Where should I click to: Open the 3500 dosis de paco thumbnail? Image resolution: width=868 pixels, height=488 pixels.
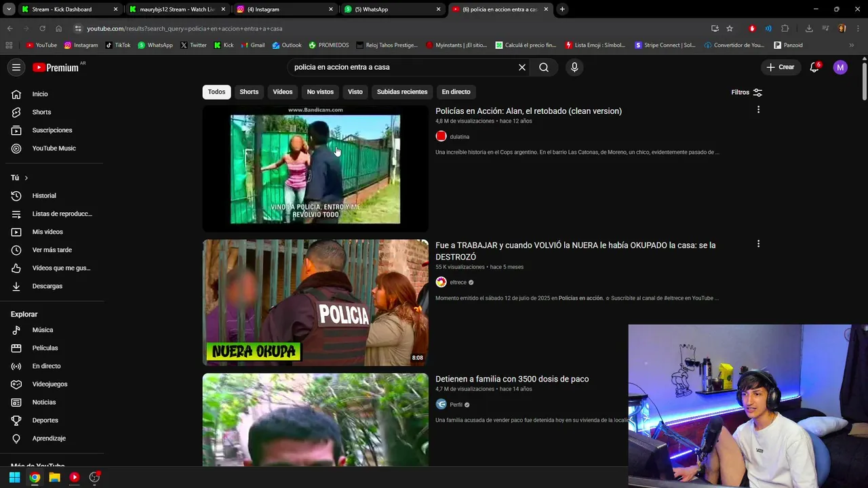pyautogui.click(x=315, y=420)
